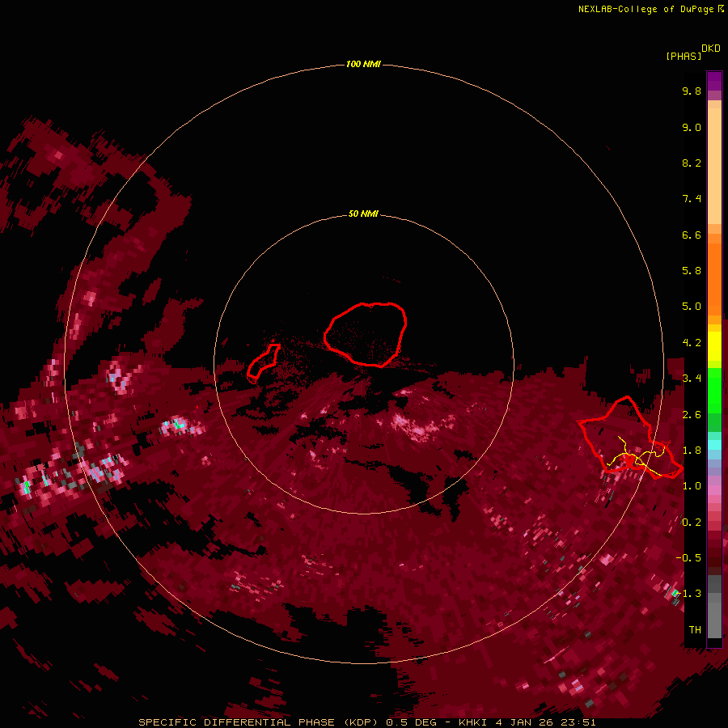Click the 6.6 value on the color scale
This screenshot has width=728, height=728.
tap(692, 235)
